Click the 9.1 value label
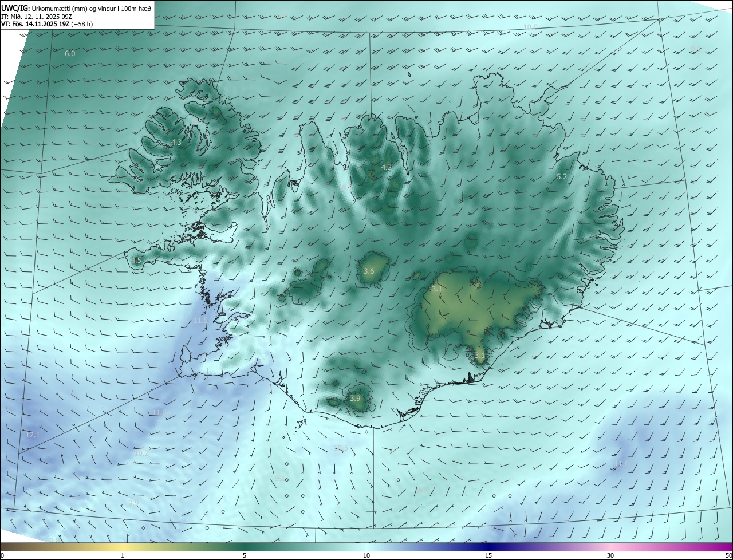733x560 pixels. 279,478
